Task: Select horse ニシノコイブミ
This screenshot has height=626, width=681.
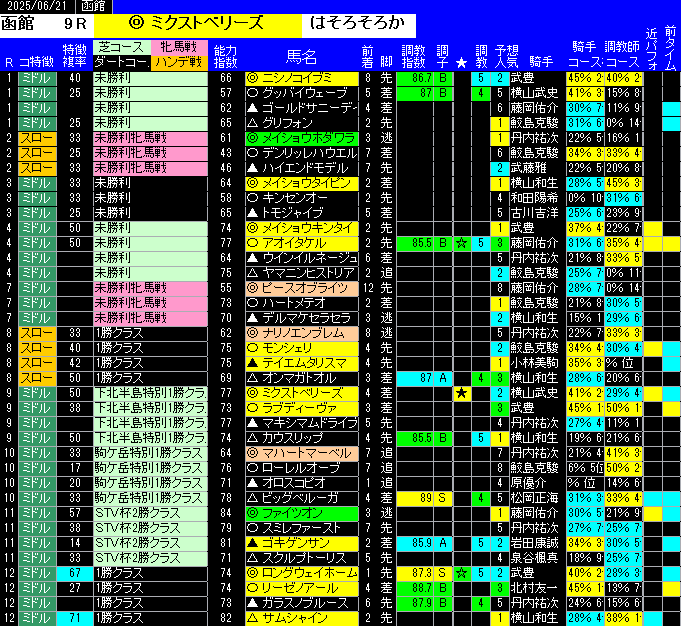Action: tap(302, 78)
